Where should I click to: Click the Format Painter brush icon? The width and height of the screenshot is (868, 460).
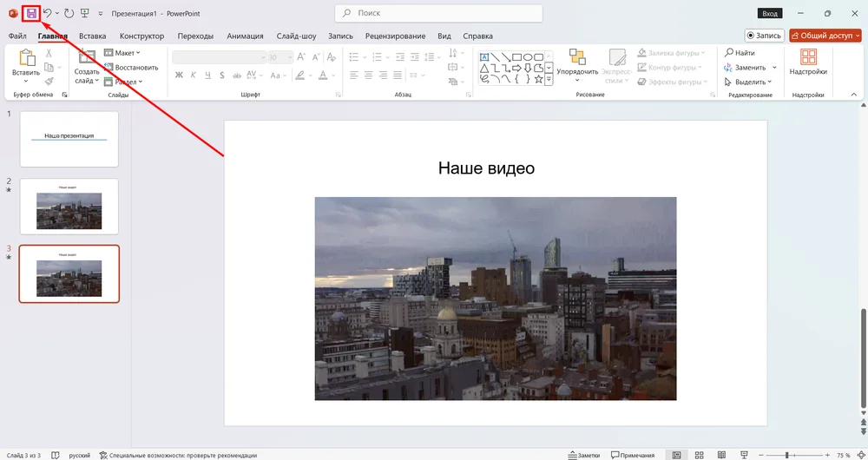click(49, 81)
